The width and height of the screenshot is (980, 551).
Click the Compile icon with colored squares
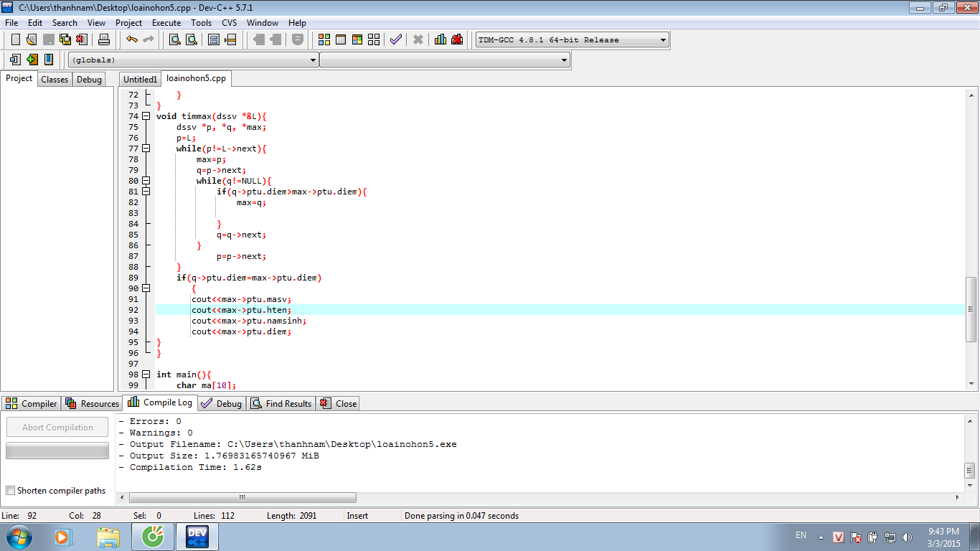[x=324, y=39]
